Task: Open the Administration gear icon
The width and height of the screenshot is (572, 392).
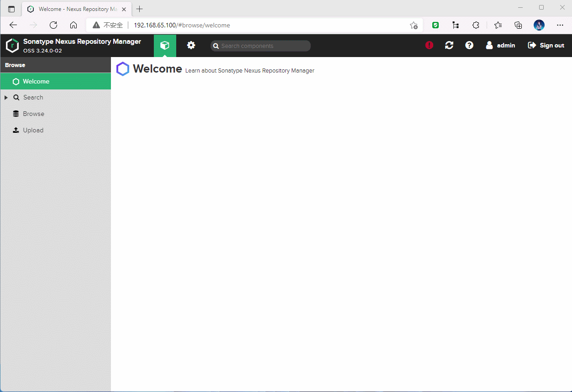Action: [191, 45]
